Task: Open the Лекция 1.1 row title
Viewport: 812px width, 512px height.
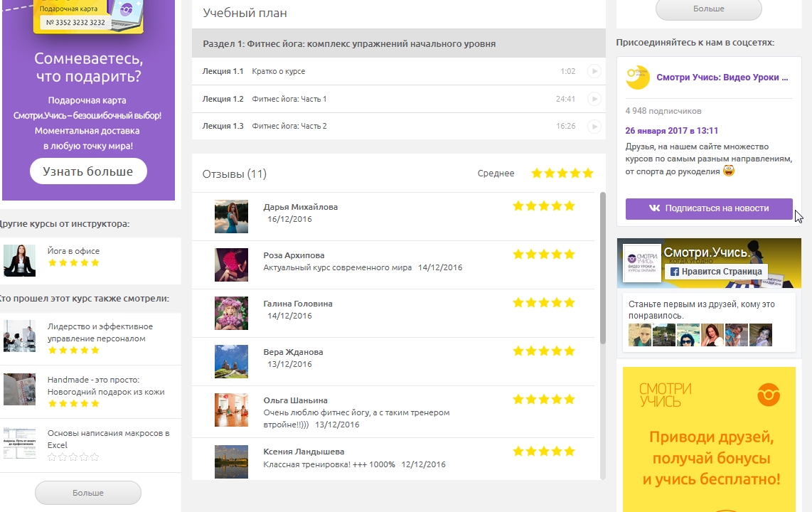Action: pyautogui.click(x=278, y=71)
